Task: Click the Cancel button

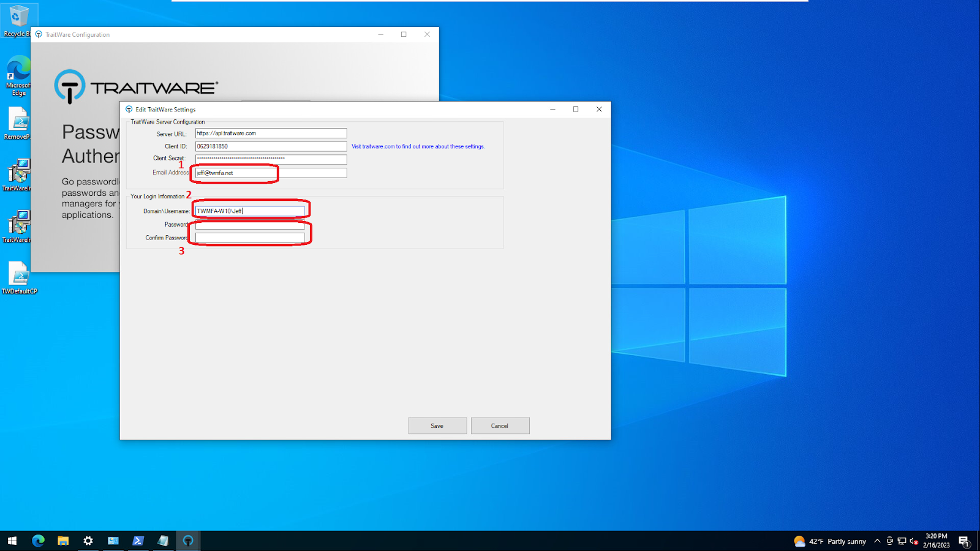Action: click(x=500, y=425)
